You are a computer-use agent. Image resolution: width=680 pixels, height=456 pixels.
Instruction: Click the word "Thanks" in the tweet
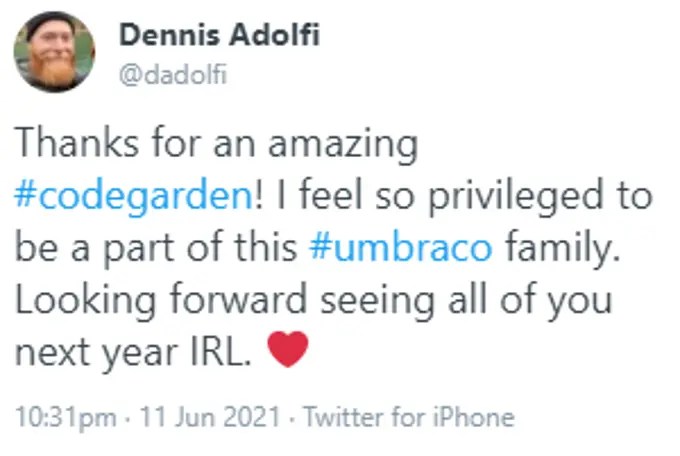click(x=68, y=143)
